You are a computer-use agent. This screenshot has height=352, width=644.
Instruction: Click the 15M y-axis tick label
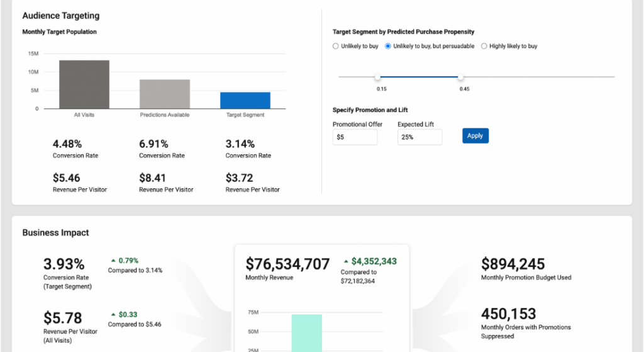[x=33, y=54]
